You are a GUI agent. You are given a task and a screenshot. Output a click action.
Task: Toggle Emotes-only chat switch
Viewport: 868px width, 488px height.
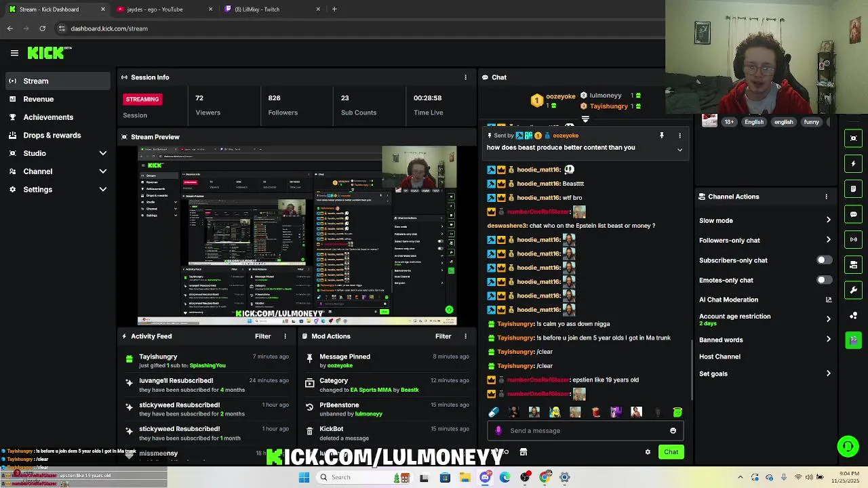click(824, 280)
